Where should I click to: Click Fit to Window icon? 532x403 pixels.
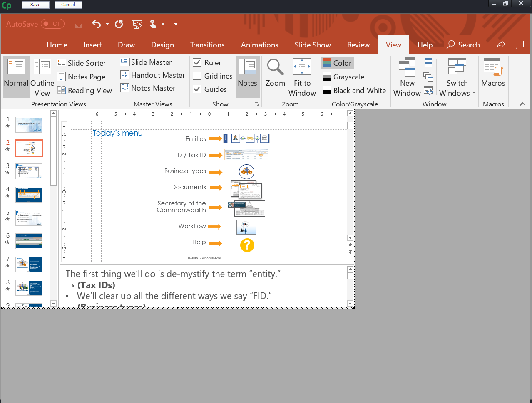pyautogui.click(x=302, y=67)
